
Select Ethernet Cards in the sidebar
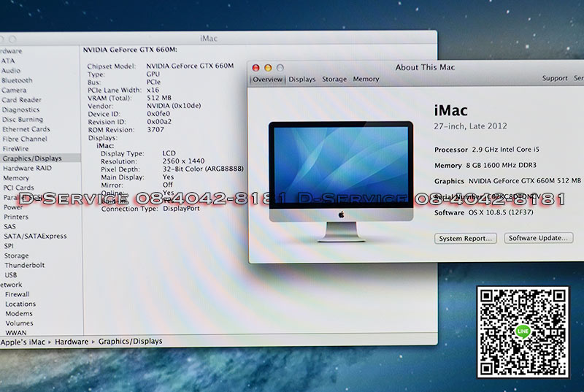26,129
